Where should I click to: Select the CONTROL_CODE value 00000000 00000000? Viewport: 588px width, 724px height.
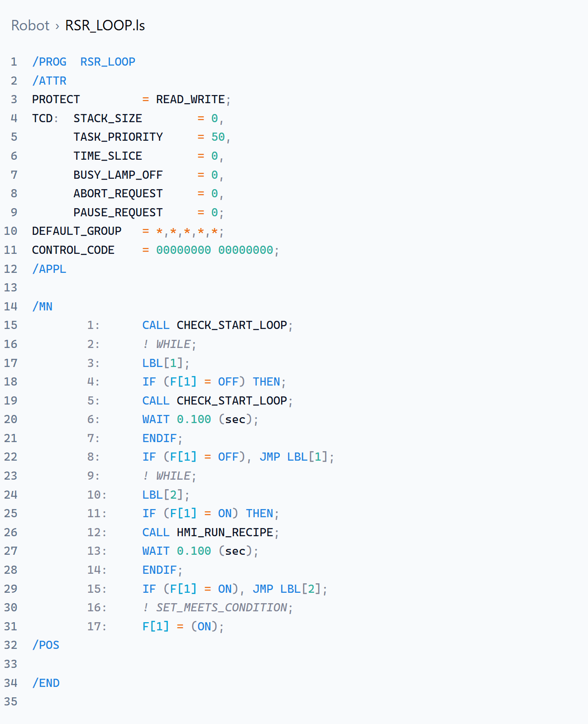(x=215, y=250)
